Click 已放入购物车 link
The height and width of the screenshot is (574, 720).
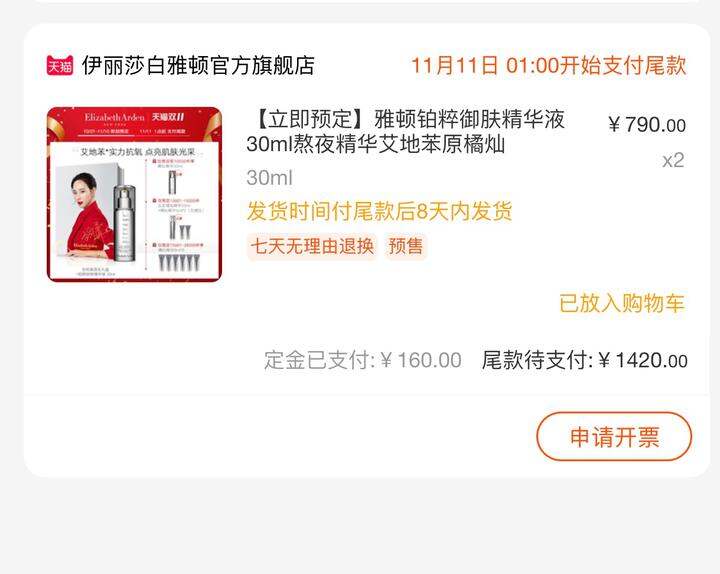(622, 303)
